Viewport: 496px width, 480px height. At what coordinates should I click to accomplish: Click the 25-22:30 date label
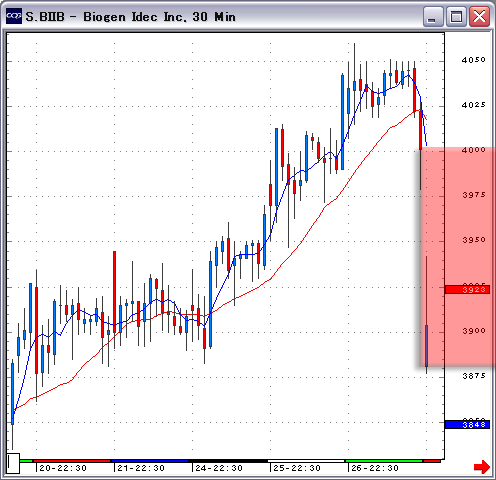[297, 468]
